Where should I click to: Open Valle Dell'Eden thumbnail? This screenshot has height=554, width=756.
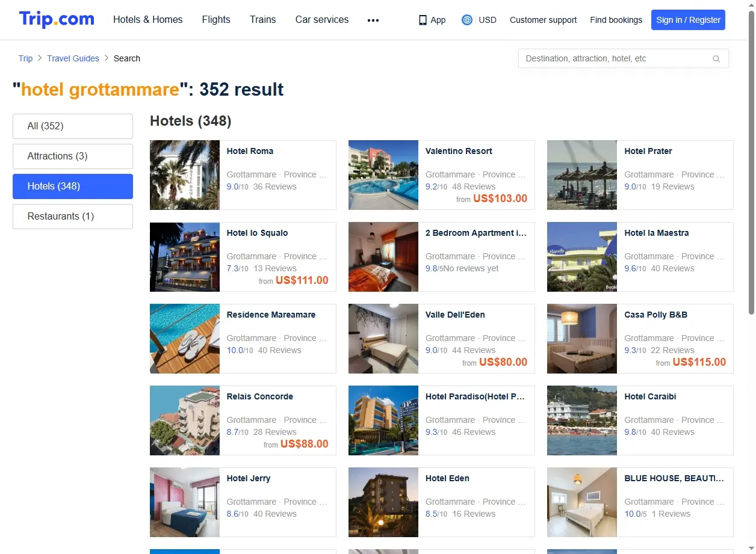(383, 339)
